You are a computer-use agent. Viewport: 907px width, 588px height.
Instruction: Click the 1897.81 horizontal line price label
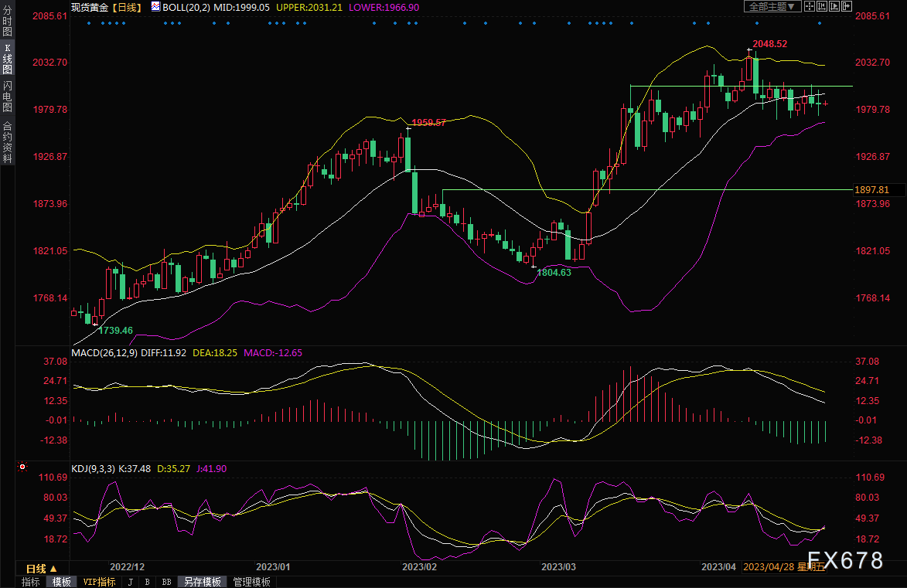pos(872,189)
